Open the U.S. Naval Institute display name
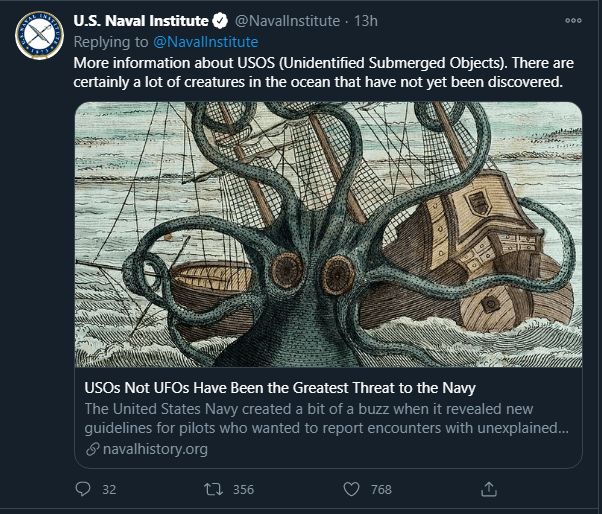Screen dimensions: 602x514 click(x=141, y=21)
